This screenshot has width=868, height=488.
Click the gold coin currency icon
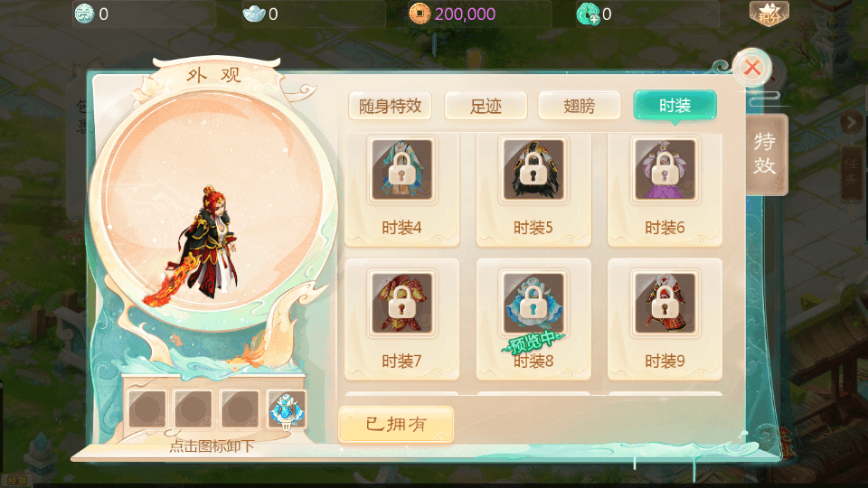click(x=420, y=14)
